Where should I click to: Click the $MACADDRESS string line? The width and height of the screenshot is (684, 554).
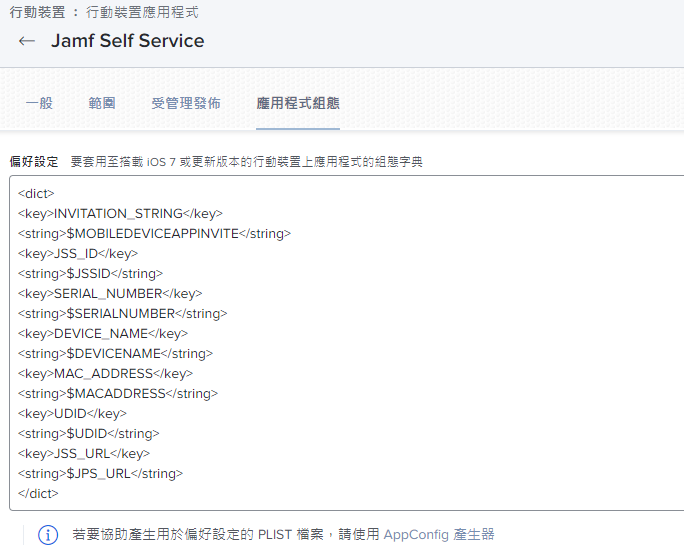[x=118, y=393]
